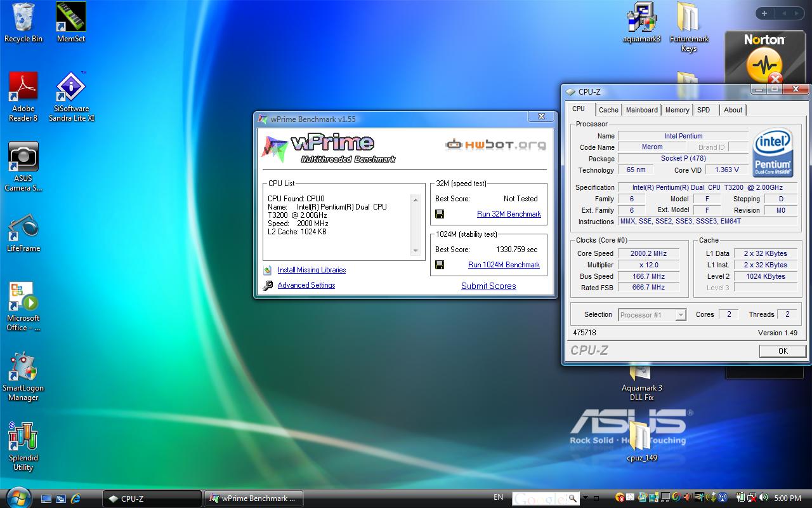Click the disconnected network tray icon
Screen dimensions: 812x508
click(x=750, y=498)
